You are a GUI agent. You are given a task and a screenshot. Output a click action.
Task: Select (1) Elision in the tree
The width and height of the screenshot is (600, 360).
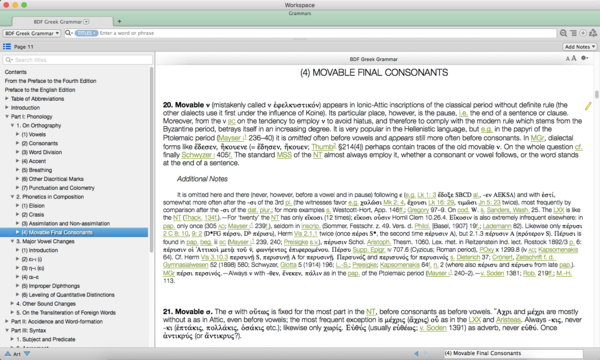click(33, 205)
